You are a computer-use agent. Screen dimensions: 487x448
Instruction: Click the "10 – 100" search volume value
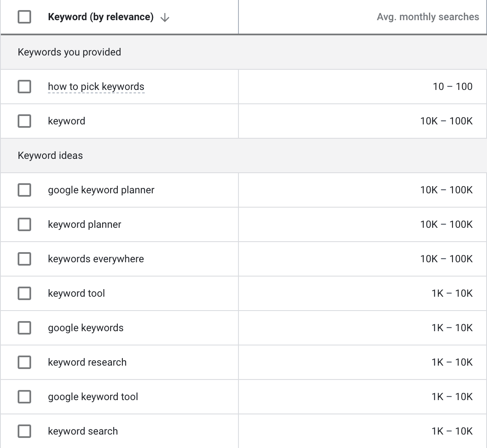click(x=453, y=87)
